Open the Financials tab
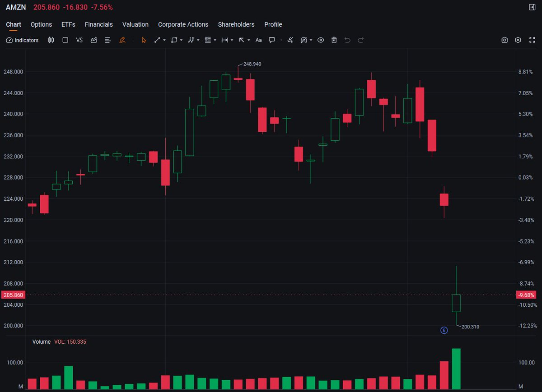The width and height of the screenshot is (542, 392). (99, 24)
